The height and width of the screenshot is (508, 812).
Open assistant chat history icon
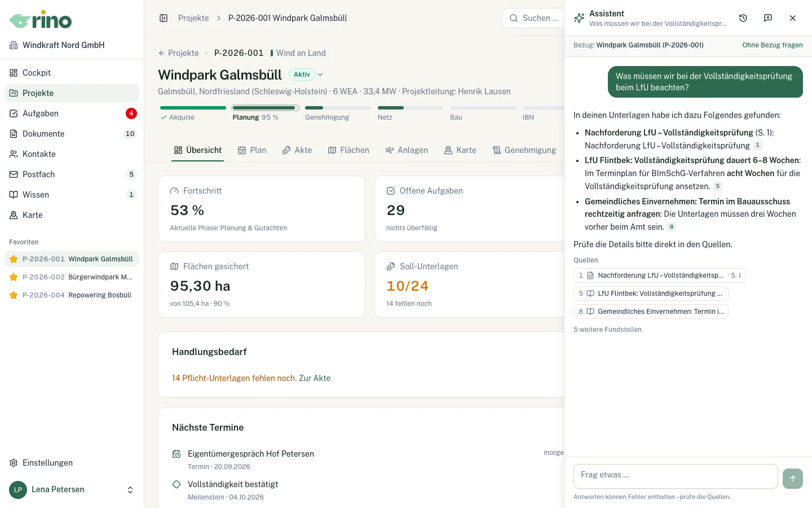coord(743,18)
